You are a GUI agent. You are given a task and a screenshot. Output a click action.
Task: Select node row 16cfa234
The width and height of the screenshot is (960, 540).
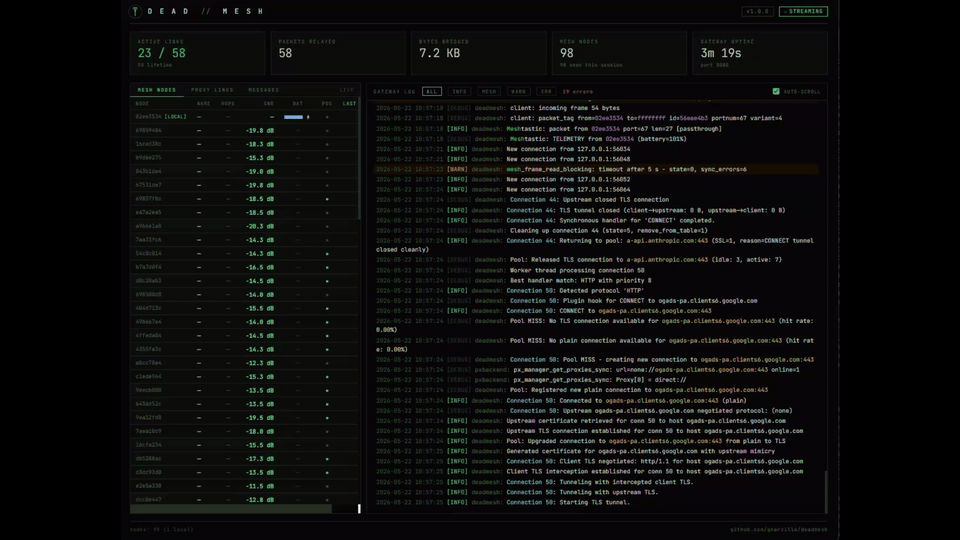pos(244,445)
